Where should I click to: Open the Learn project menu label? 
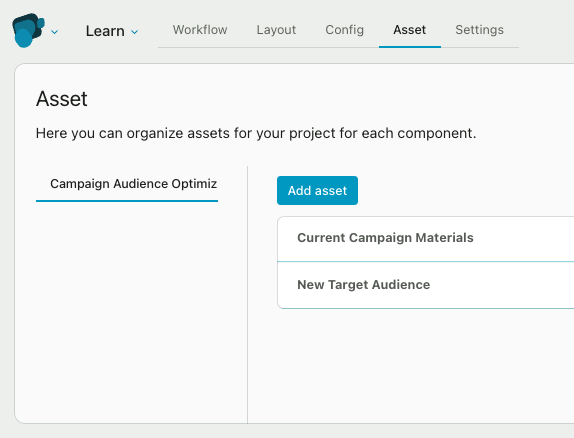[105, 31]
